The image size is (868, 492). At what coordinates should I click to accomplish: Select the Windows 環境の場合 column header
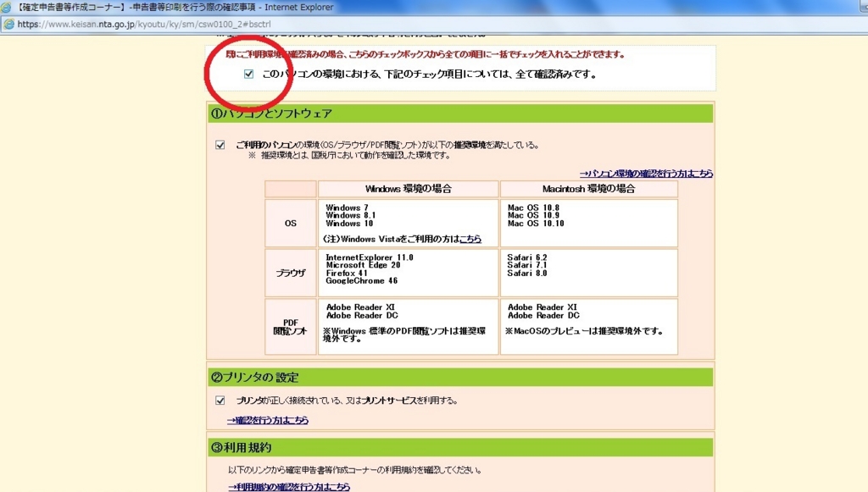pyautogui.click(x=408, y=187)
